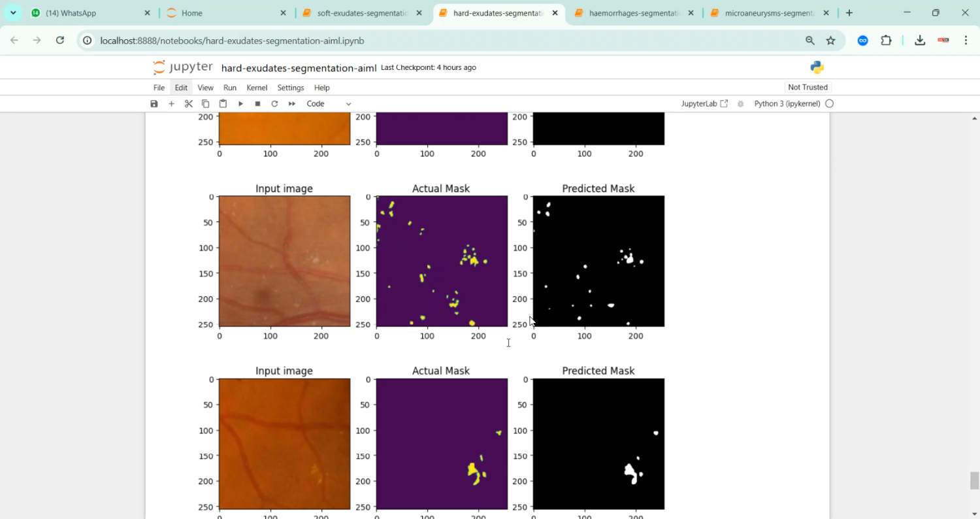The image size is (980, 519).
Task: Paste cell using the clipboard icon
Action: 223,104
